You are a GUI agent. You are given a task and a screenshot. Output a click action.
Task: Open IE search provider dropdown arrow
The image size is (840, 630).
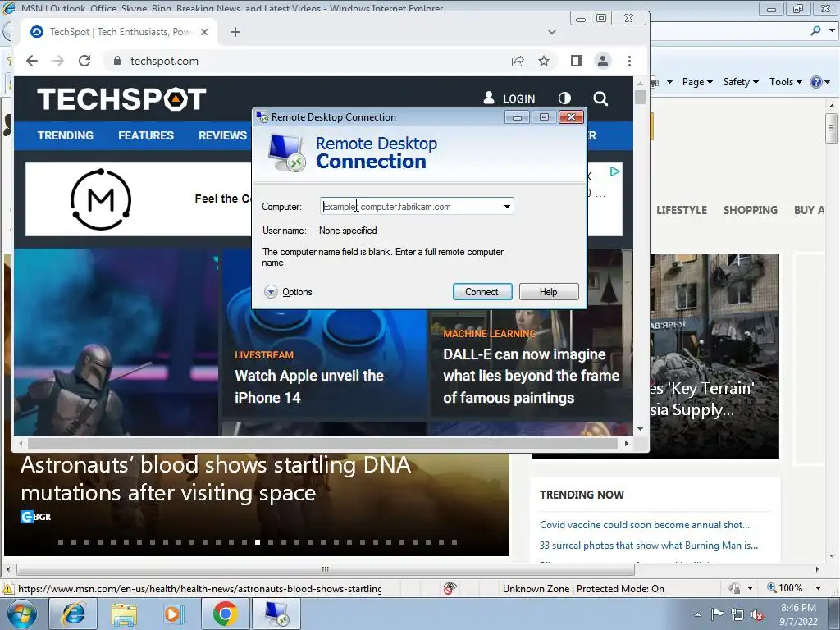pyautogui.click(x=832, y=30)
